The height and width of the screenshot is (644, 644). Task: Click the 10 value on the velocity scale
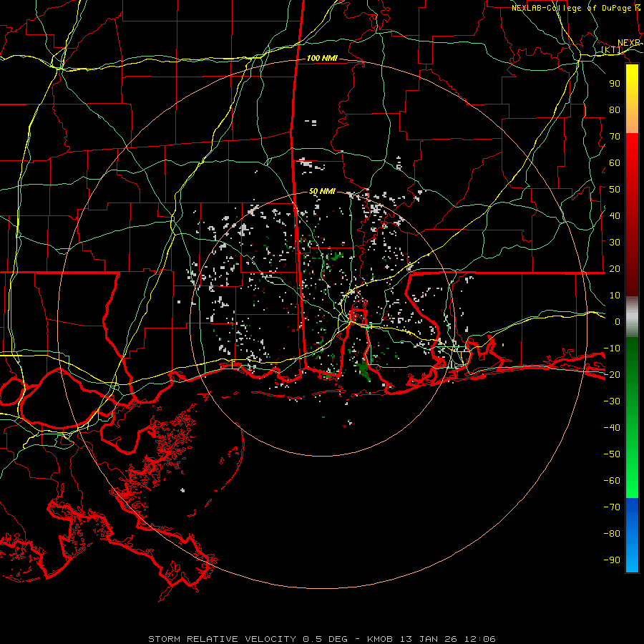(615, 296)
